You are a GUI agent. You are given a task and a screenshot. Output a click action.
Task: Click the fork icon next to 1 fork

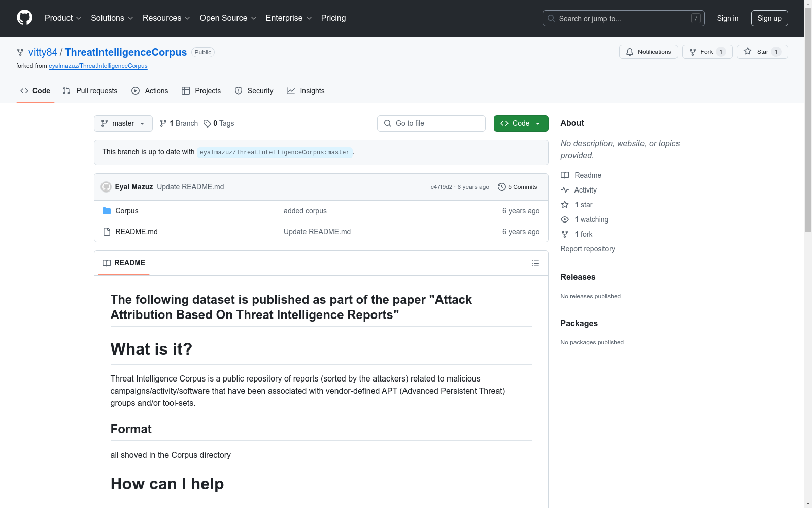(565, 234)
